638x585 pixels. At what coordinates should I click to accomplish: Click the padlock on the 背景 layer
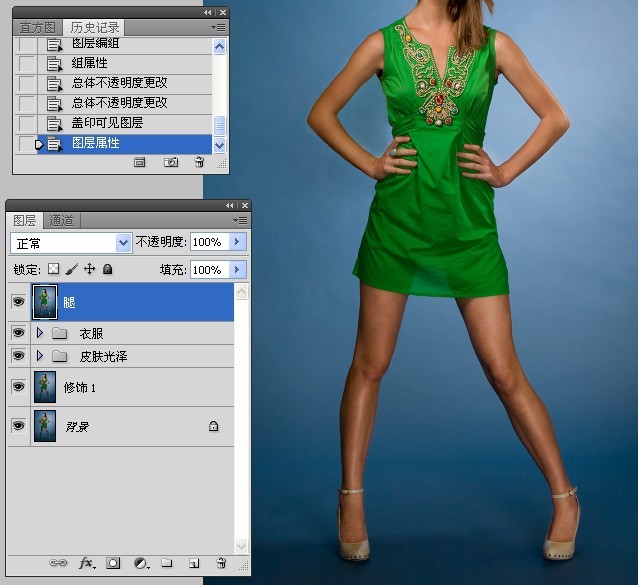point(214,426)
